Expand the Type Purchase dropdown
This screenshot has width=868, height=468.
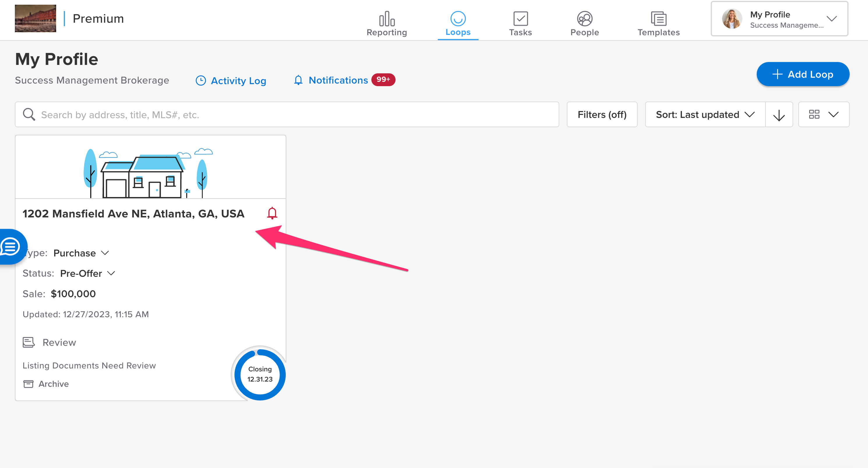[x=81, y=253]
